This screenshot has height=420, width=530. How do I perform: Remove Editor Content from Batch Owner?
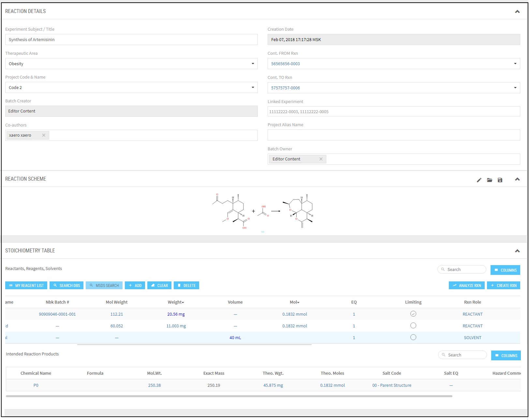[321, 159]
